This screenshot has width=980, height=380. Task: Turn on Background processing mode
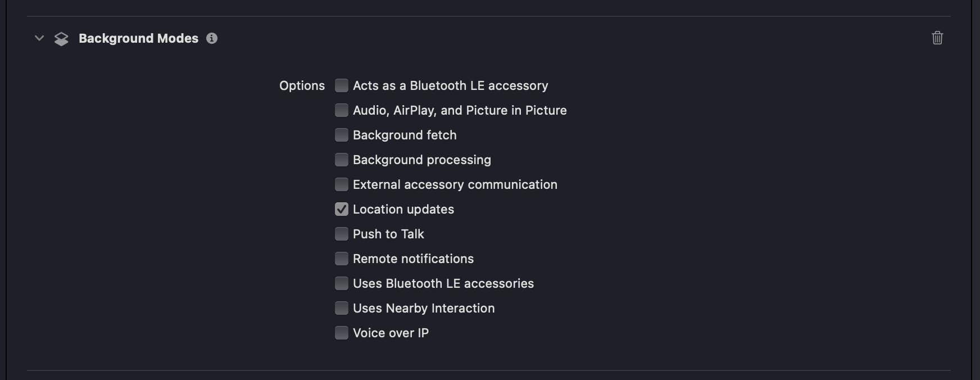coord(342,160)
